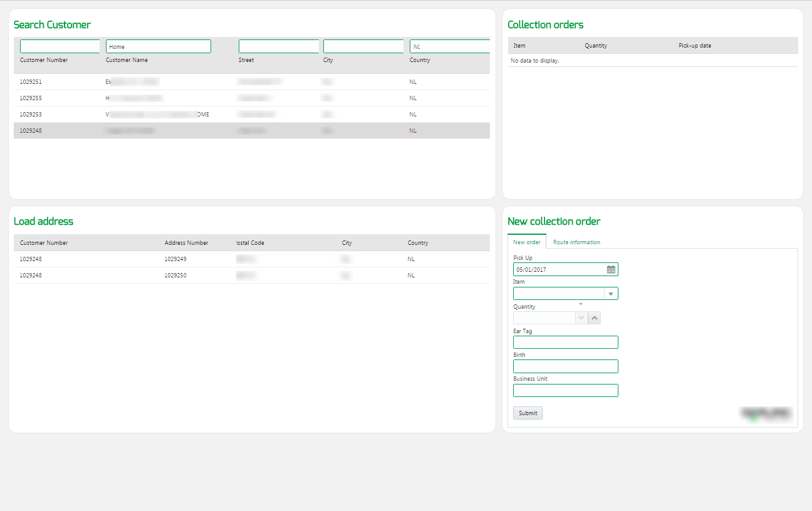Sort Load address by Country header

(418, 243)
